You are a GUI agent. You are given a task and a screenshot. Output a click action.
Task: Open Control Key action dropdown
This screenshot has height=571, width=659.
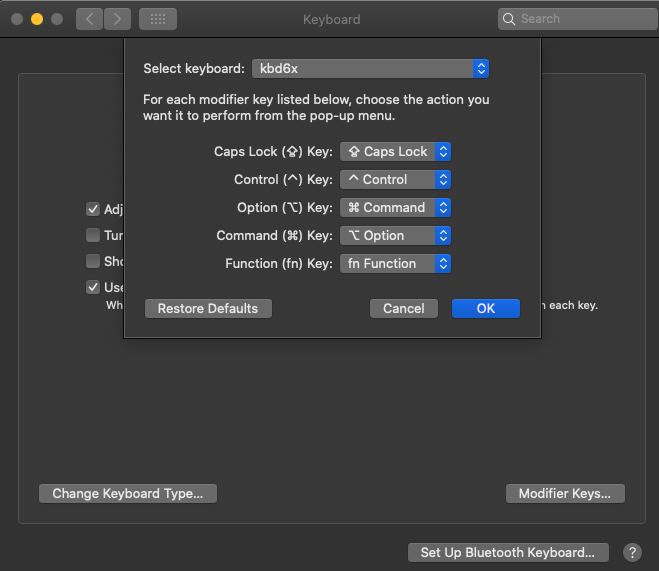pyautogui.click(x=395, y=179)
